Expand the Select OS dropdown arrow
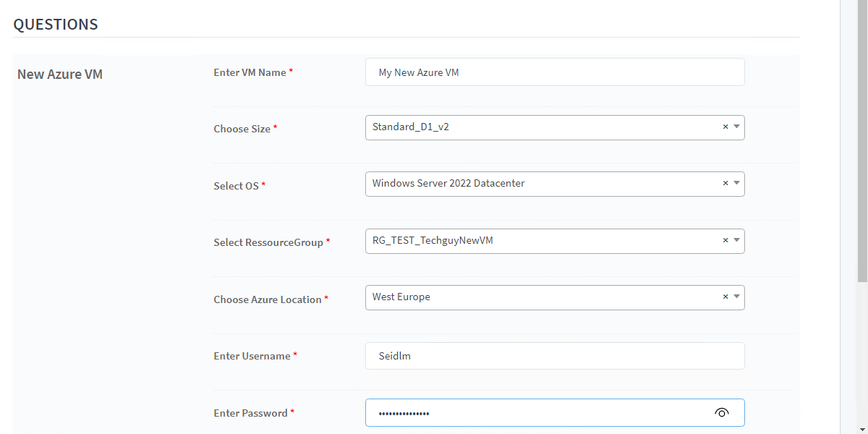 [736, 184]
